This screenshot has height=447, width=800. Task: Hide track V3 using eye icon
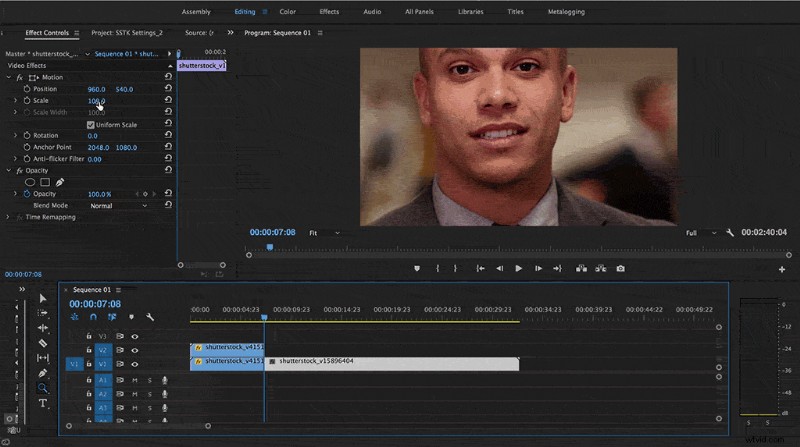135,336
